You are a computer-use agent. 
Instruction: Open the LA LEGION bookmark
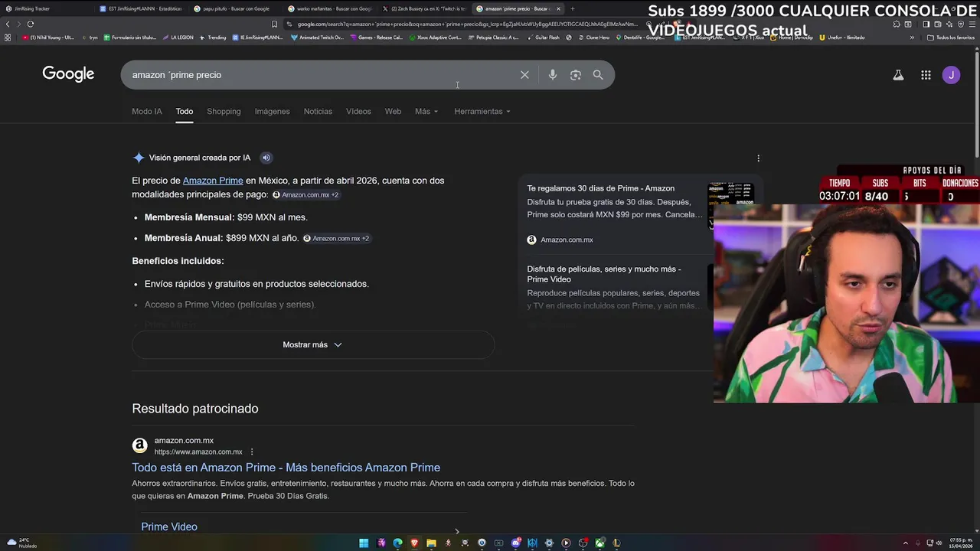pos(178,37)
